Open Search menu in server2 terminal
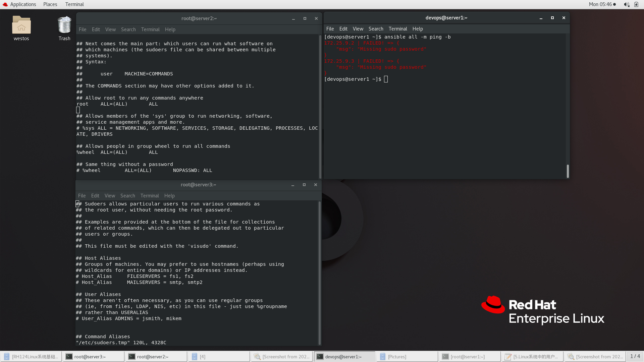This screenshot has height=362, width=644. click(128, 29)
